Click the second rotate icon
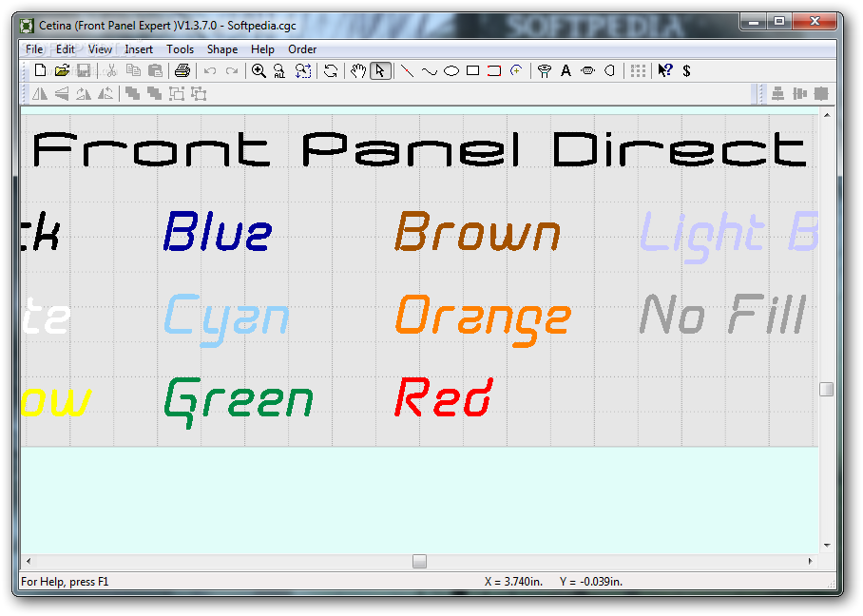This screenshot has width=863, height=616. point(105,93)
